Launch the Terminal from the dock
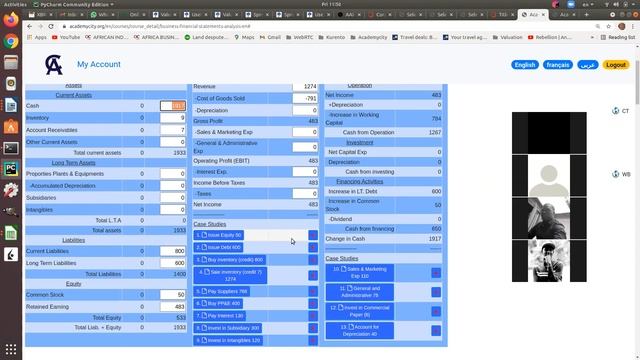Image resolution: width=640 pixels, height=360 pixels. pos(11,148)
